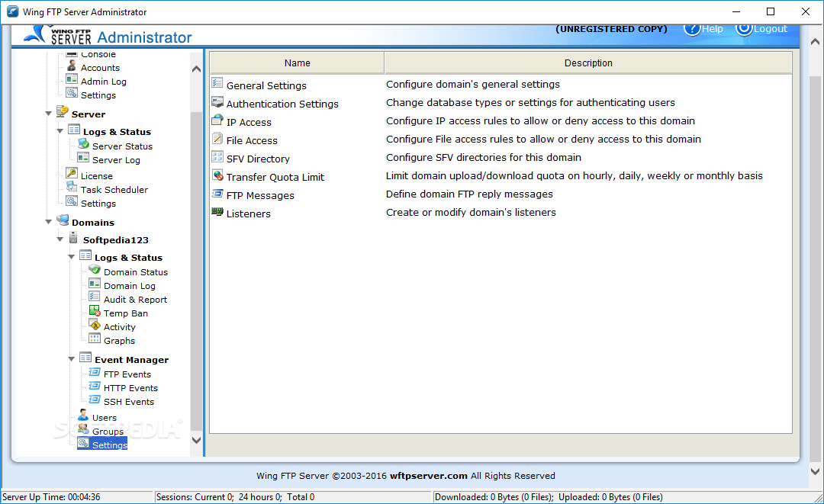
Task: Collapse the Event Manager node
Action: point(72,359)
